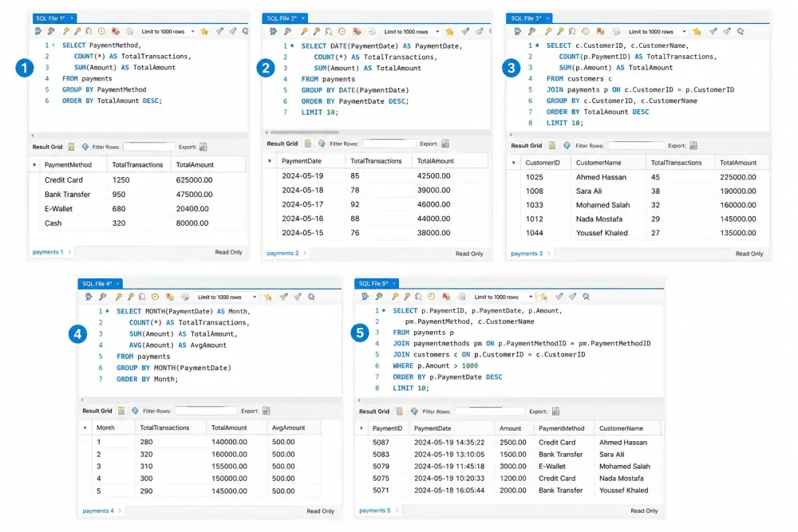Viewport: 798px width, 532px height.
Task: Click the Export icon in SQL File 2 result bar
Action: (445, 144)
